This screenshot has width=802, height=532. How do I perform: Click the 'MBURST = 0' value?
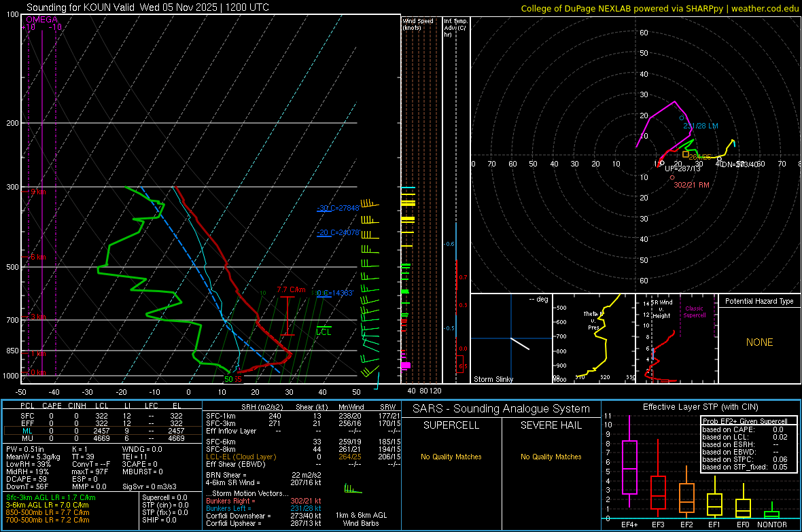click(142, 472)
